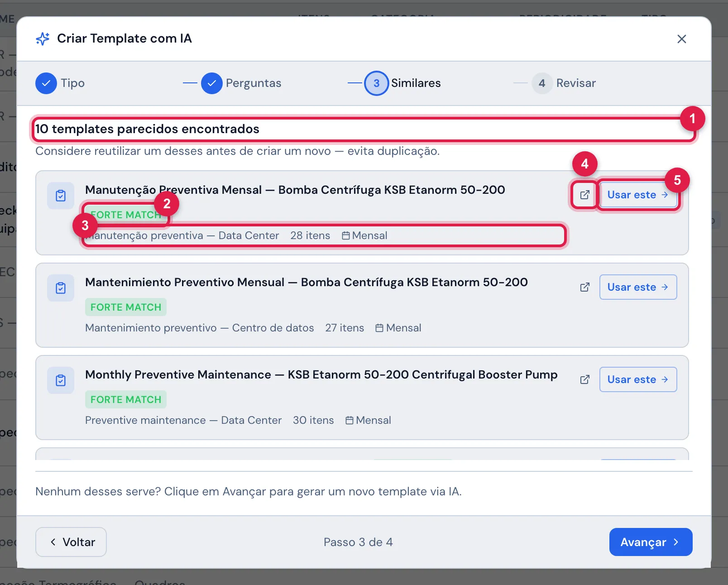Open the Monthly Preventive Maintenance template link icon
This screenshot has width=728, height=585.
click(x=584, y=379)
